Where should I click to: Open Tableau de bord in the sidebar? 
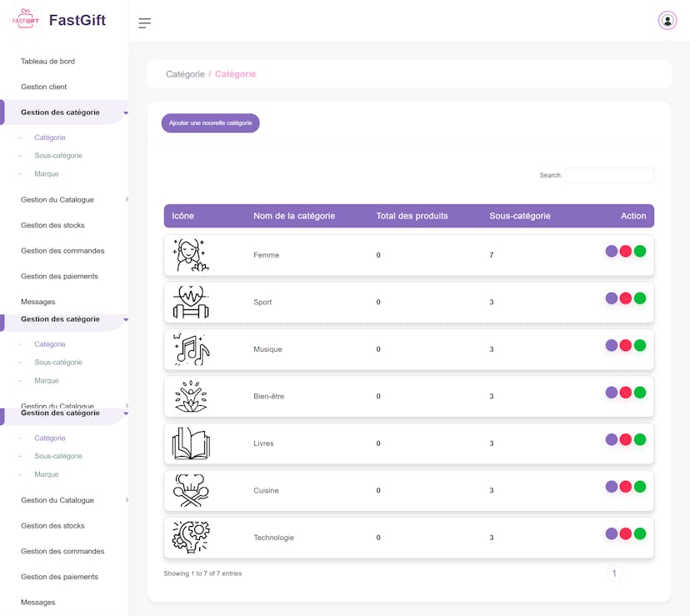tap(47, 61)
